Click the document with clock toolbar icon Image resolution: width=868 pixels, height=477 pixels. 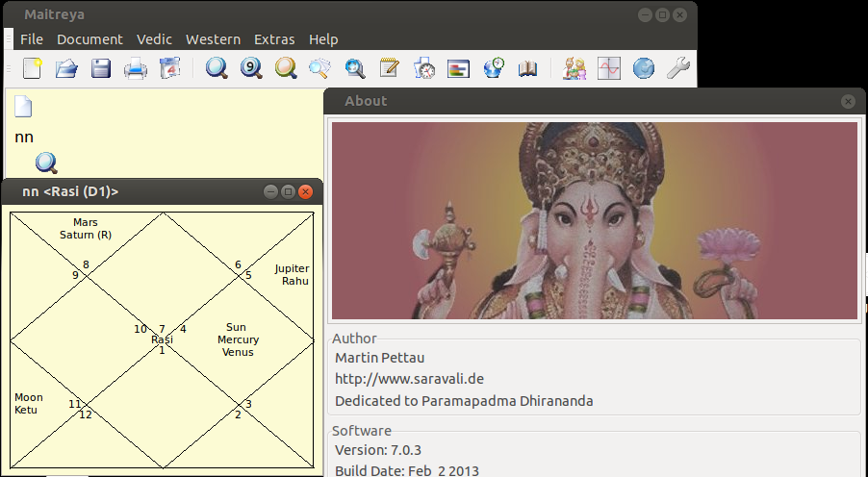424,68
